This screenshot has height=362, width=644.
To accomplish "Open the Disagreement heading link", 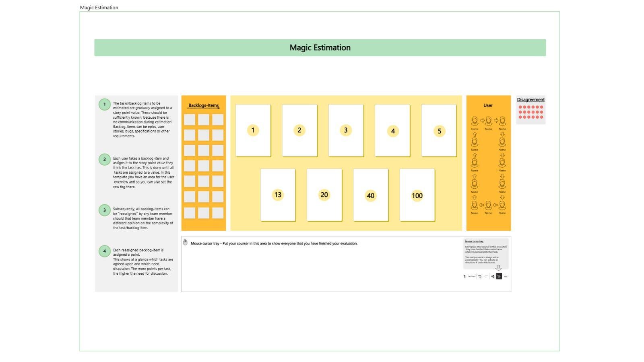I will tap(530, 99).
